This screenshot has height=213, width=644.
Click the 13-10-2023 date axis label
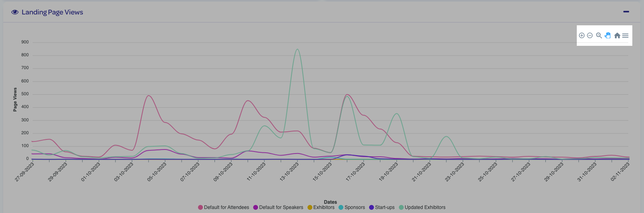(290, 171)
